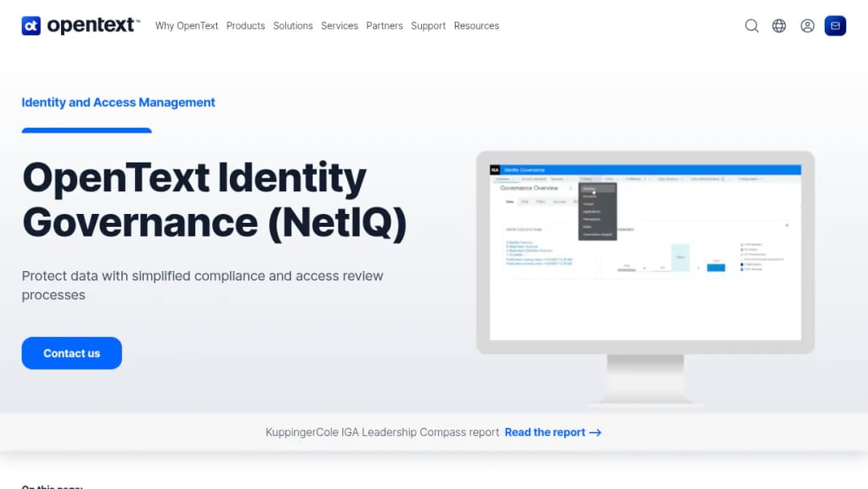Click the Identity Governance monitor screenshot

click(x=645, y=278)
